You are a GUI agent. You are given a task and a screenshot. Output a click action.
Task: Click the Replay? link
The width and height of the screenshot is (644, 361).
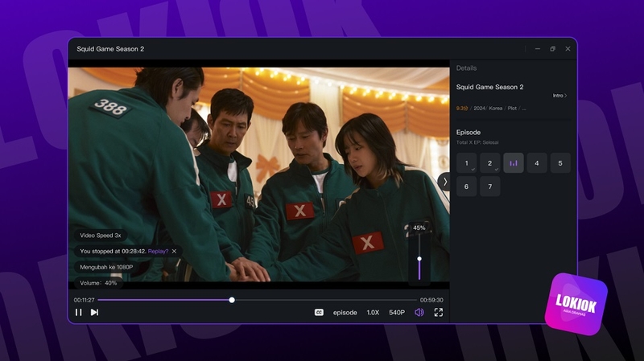click(158, 251)
